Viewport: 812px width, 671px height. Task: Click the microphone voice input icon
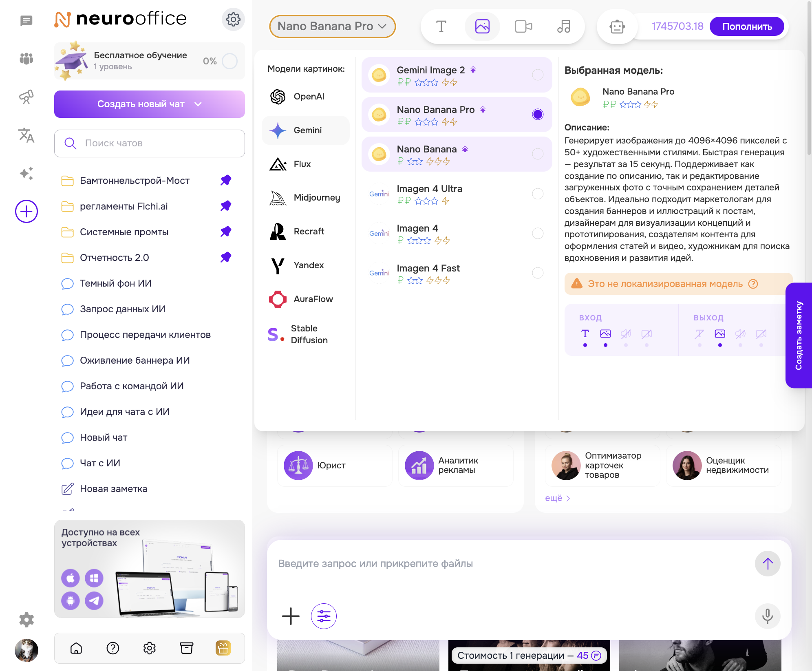pos(767,616)
